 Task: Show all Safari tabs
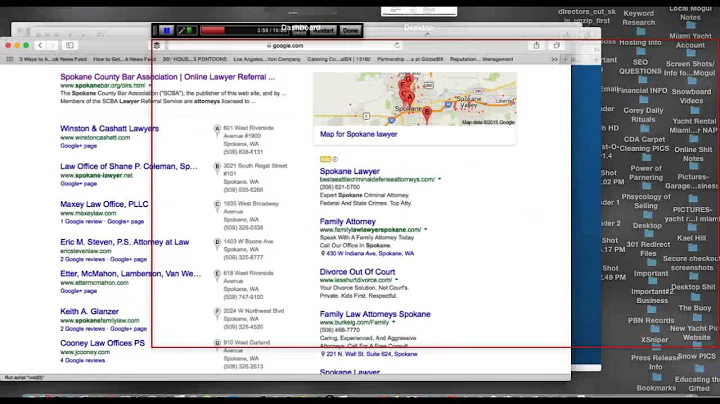(x=557, y=45)
